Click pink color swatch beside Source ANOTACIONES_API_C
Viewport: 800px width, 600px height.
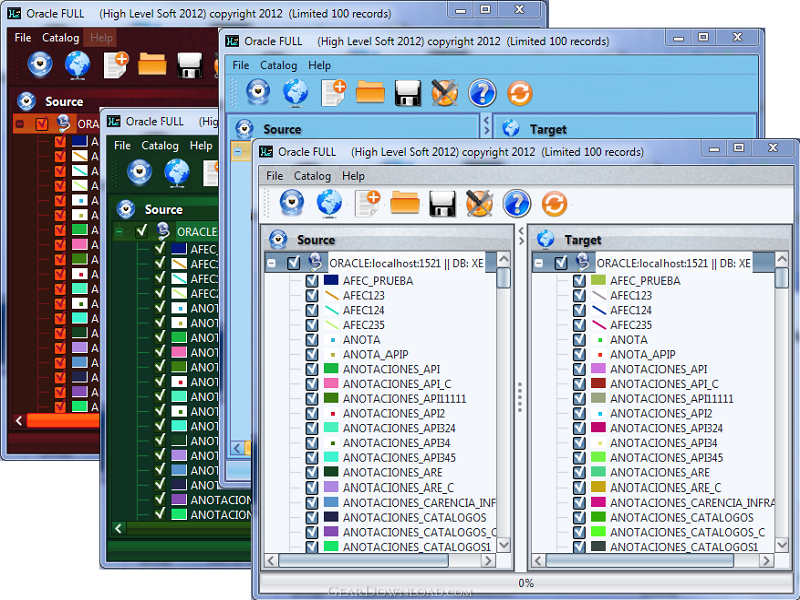[331, 383]
